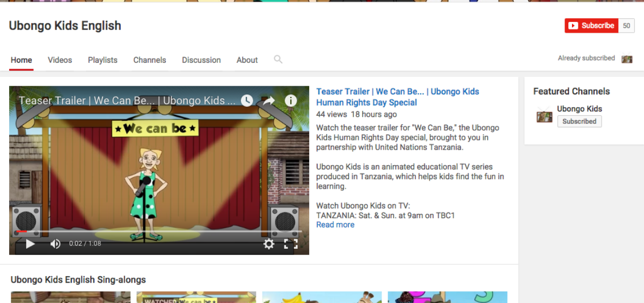This screenshot has height=303, width=644.
Task: Click the Already subscribed label
Action: point(586,58)
